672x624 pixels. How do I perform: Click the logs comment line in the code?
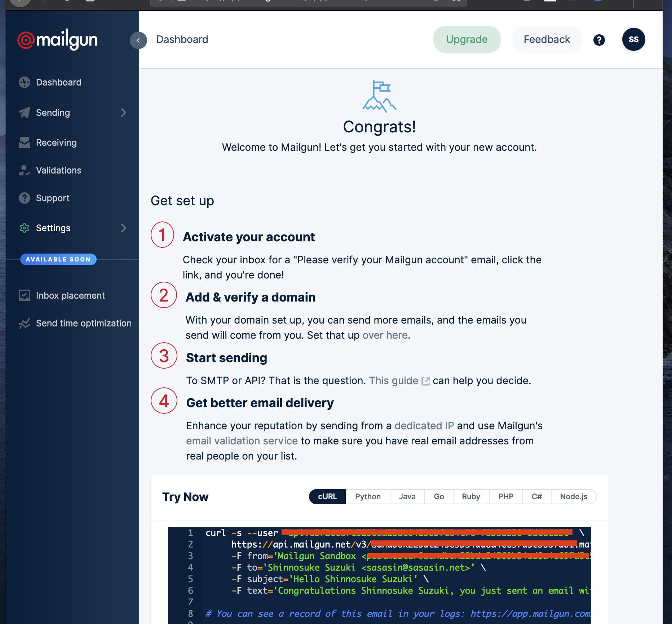tap(398, 614)
